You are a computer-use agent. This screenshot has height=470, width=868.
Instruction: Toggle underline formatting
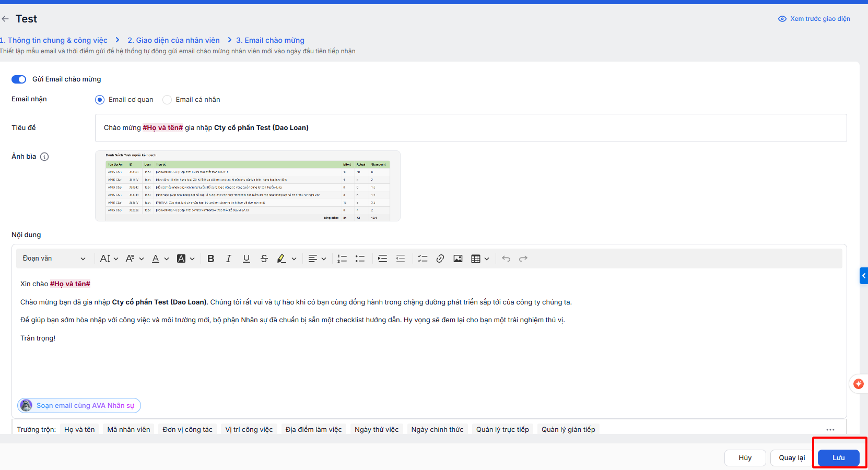click(x=247, y=258)
